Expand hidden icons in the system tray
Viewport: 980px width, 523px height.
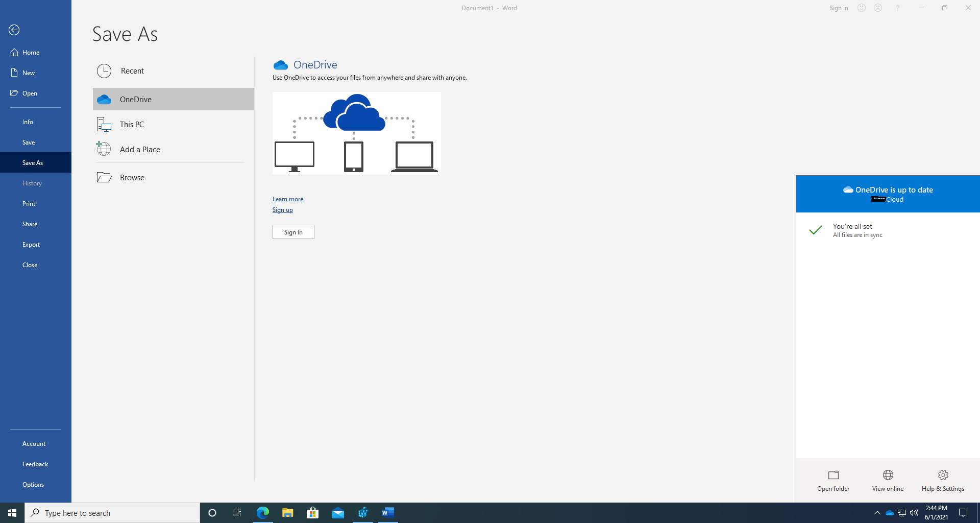coord(876,513)
